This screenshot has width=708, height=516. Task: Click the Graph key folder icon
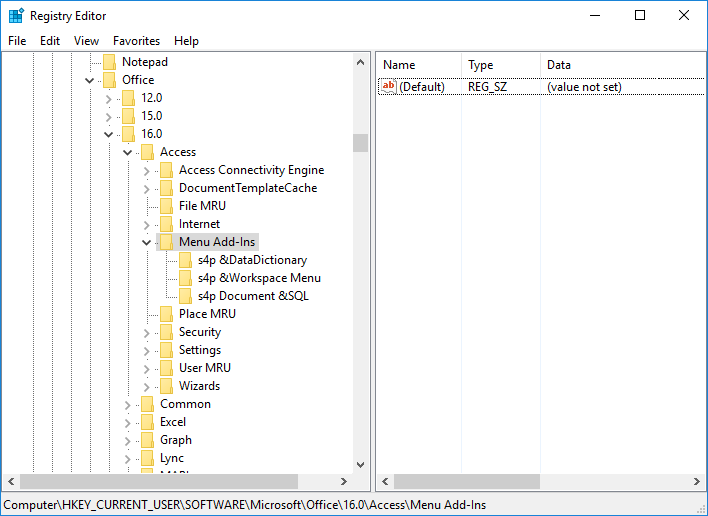[x=147, y=441]
